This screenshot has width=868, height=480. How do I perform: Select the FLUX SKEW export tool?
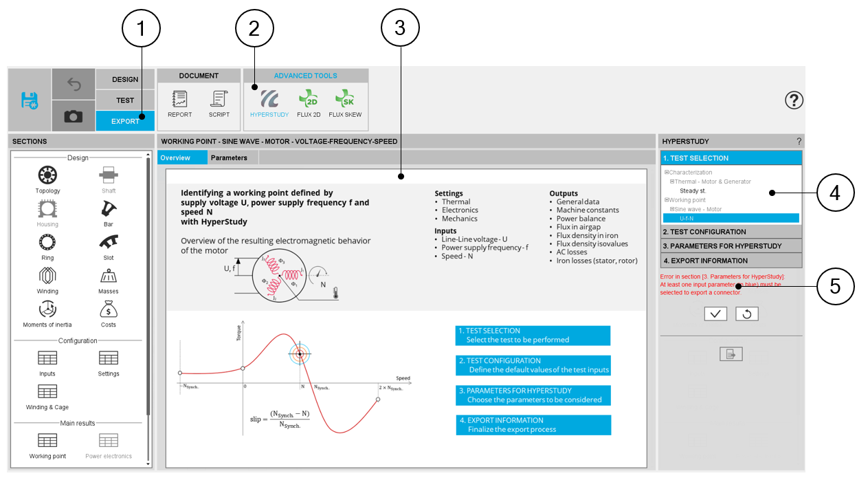click(x=345, y=104)
